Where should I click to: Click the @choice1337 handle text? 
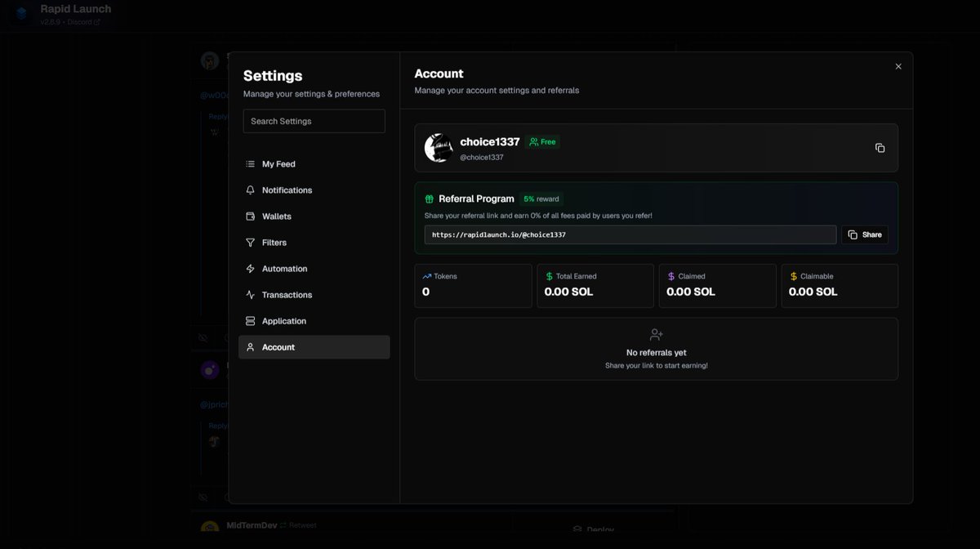[x=482, y=157]
